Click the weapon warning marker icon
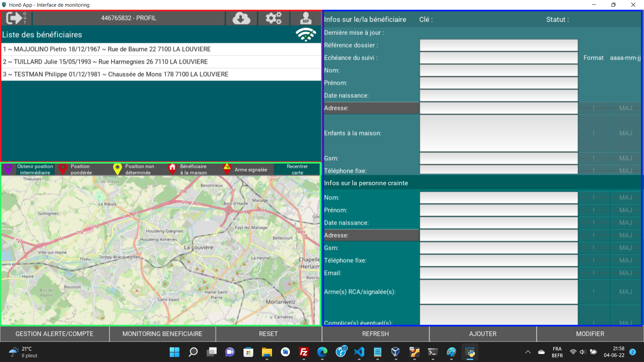This screenshot has height=362, width=644. 227,169
